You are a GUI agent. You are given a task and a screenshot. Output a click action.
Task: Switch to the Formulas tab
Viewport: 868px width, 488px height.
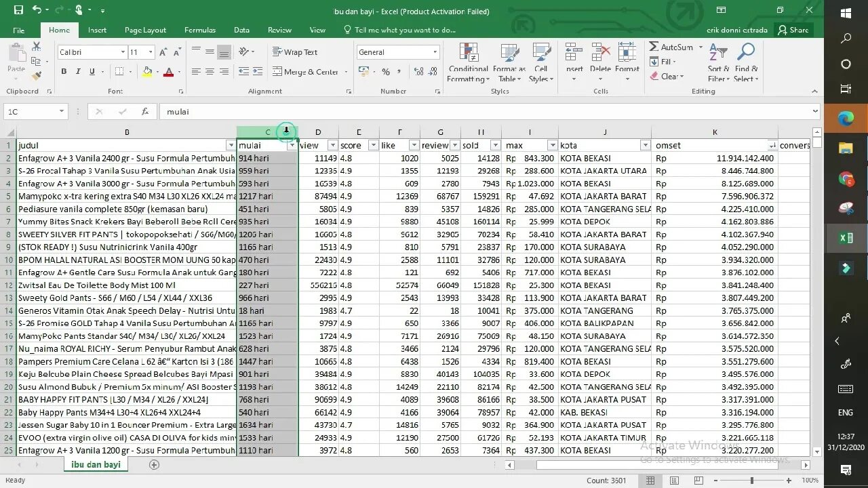(200, 30)
